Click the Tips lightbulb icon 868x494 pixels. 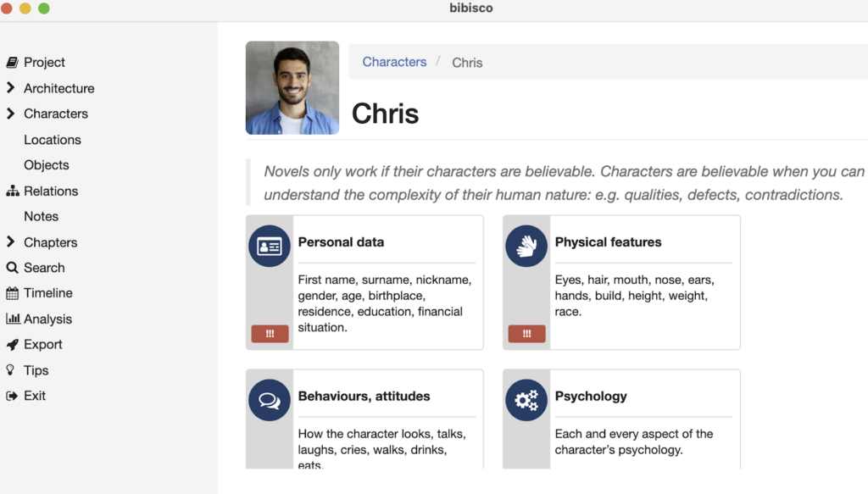coord(11,370)
